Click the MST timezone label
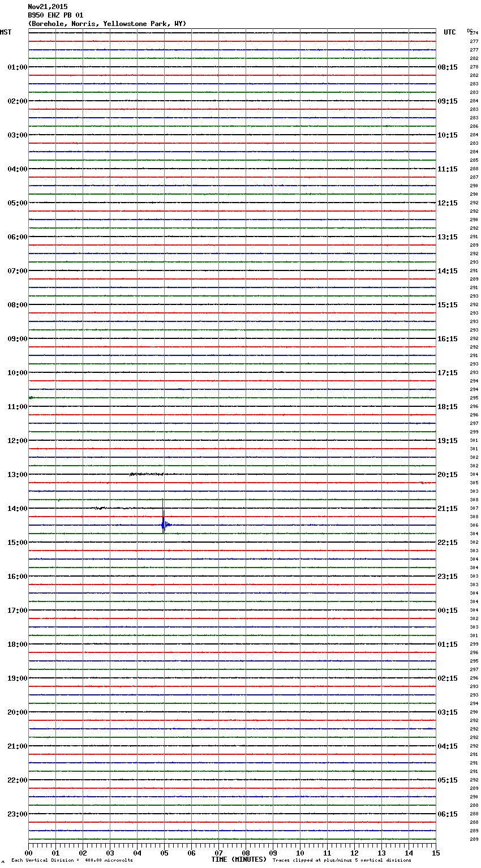 [x=6, y=32]
